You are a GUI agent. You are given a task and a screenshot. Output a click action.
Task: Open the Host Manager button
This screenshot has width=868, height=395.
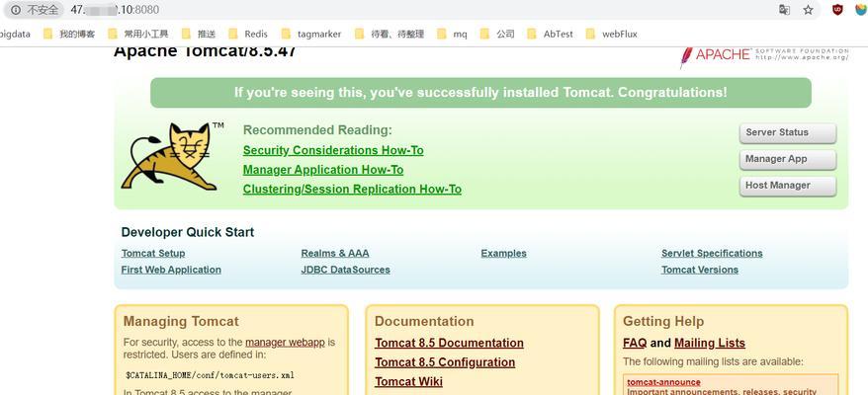coord(788,186)
